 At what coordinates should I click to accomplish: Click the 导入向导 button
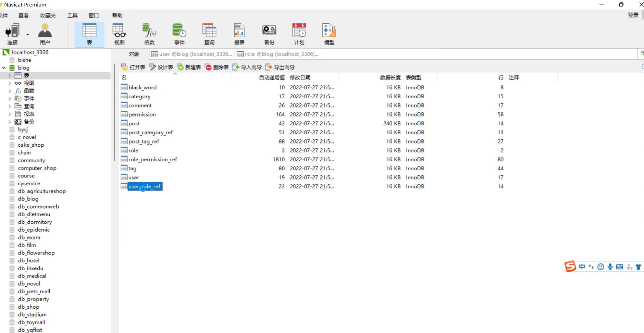[x=247, y=67]
